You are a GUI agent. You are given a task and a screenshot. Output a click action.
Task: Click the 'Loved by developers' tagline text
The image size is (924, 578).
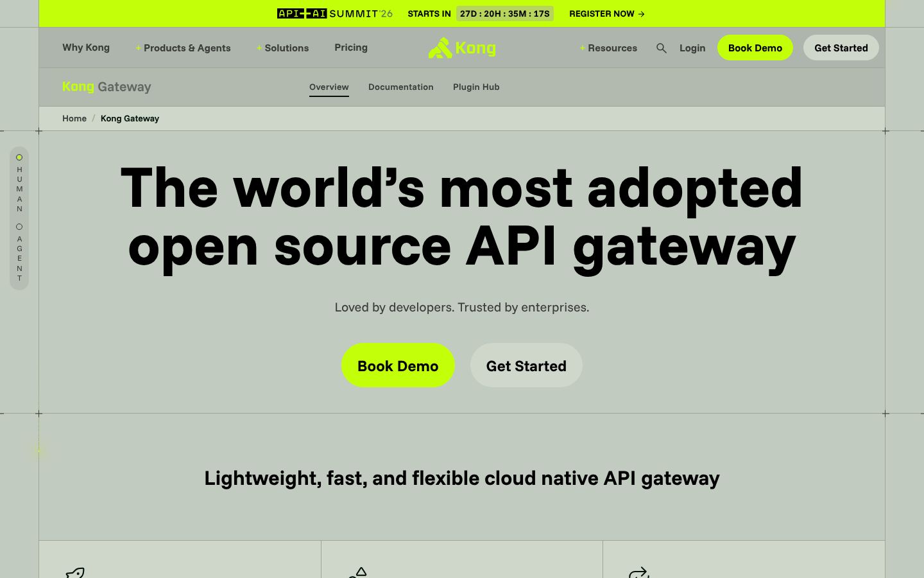coord(462,308)
